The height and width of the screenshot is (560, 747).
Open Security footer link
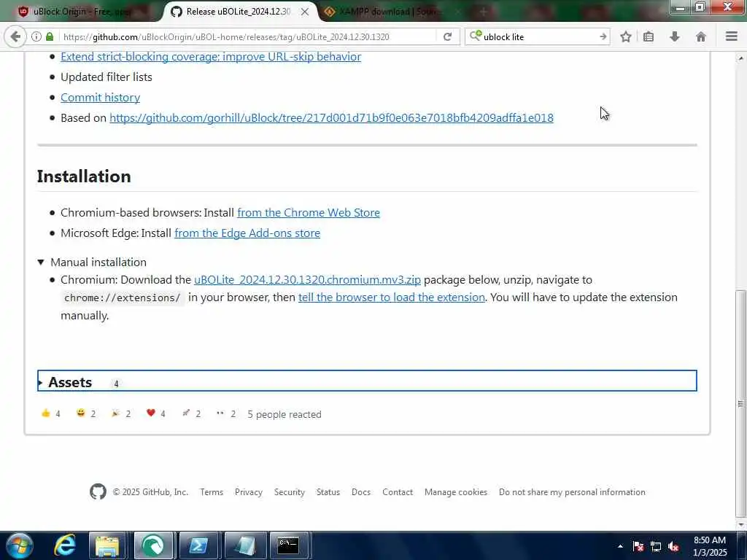[289, 492]
